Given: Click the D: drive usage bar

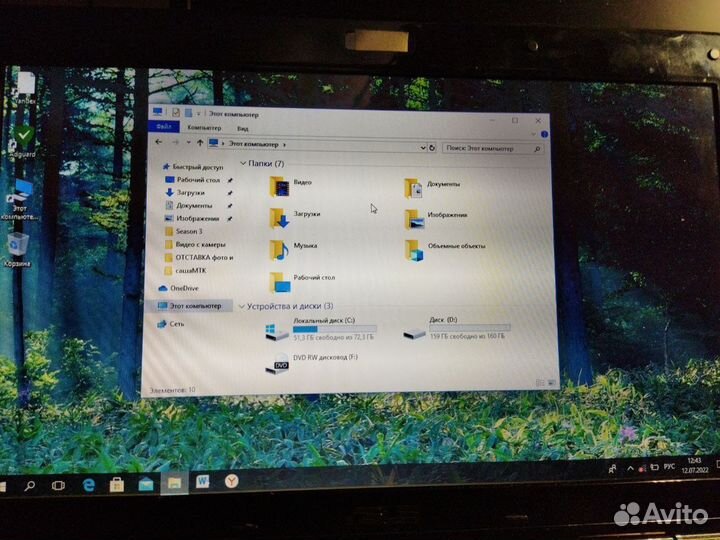Looking at the screenshot, I should [x=470, y=327].
